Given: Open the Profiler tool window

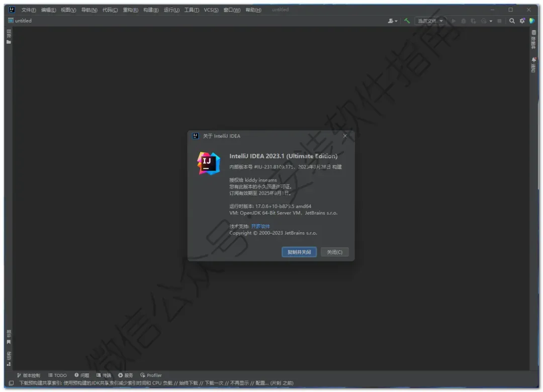Looking at the screenshot, I should pyautogui.click(x=151, y=375).
